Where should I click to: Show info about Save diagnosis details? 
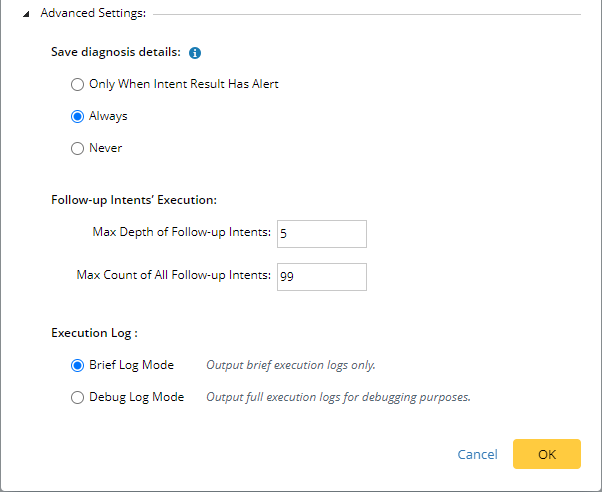(x=195, y=53)
